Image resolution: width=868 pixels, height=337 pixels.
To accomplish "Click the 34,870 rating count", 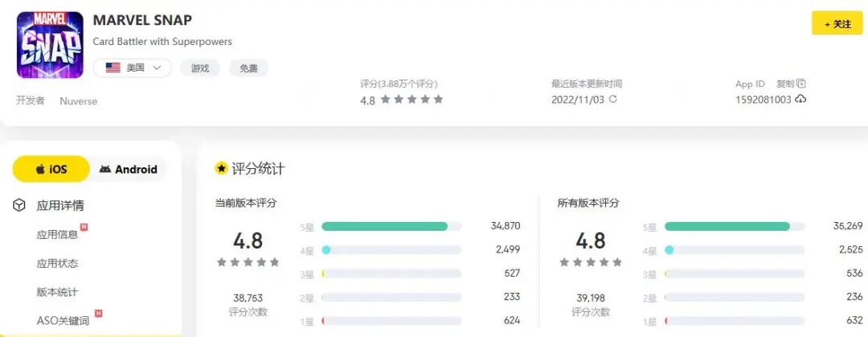I will (506, 225).
